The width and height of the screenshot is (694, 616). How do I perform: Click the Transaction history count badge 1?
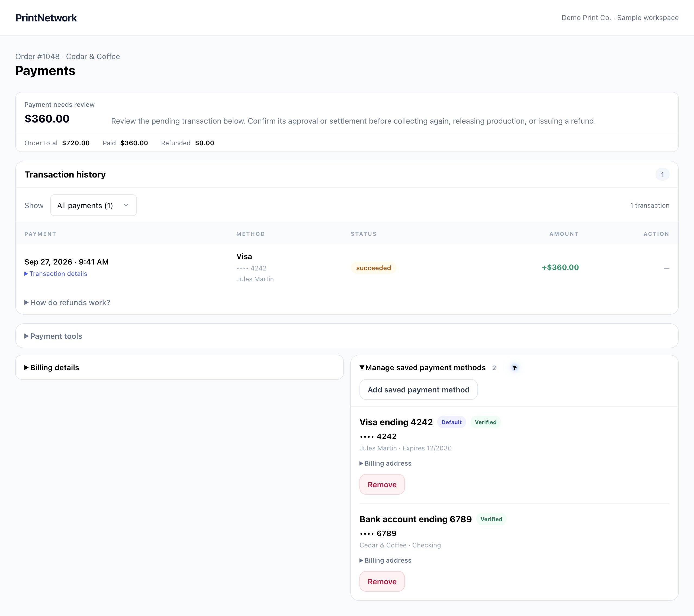[x=662, y=175]
